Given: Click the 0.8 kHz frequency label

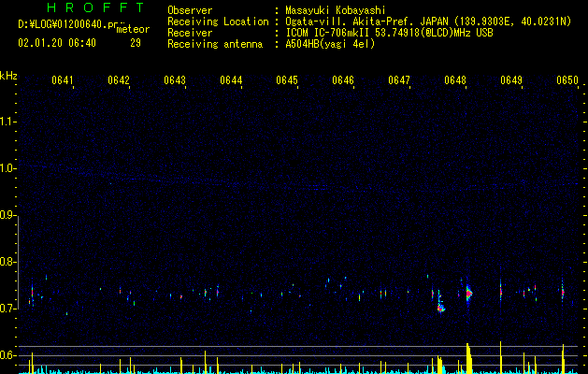Looking at the screenshot, I should (7, 262).
